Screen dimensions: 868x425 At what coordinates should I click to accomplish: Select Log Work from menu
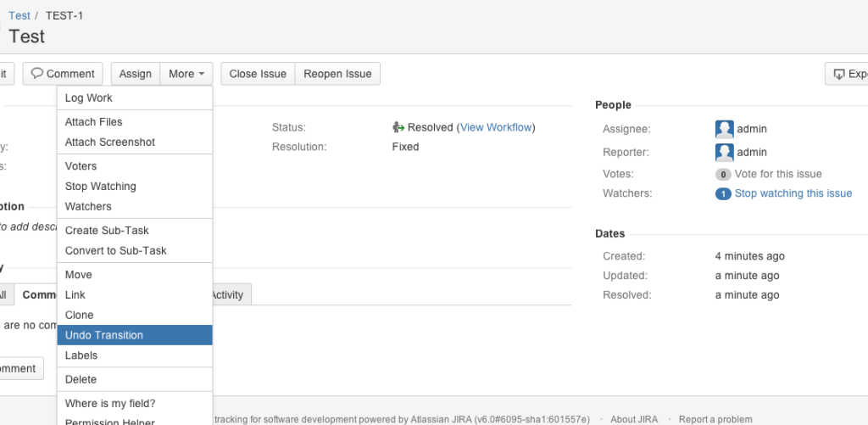[x=135, y=98]
